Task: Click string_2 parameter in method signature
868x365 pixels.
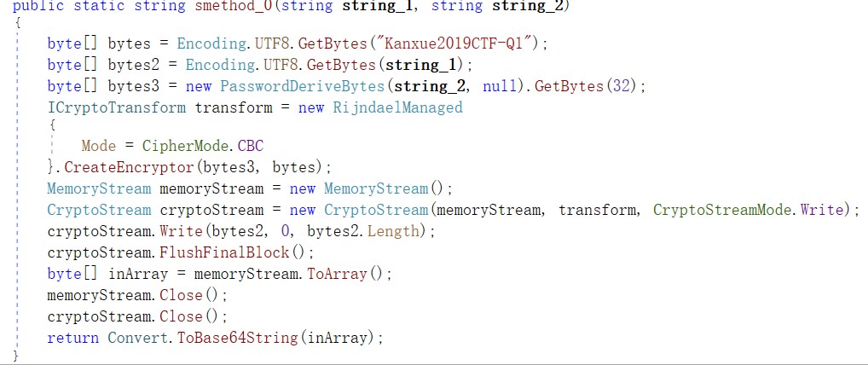Action: tap(526, 6)
